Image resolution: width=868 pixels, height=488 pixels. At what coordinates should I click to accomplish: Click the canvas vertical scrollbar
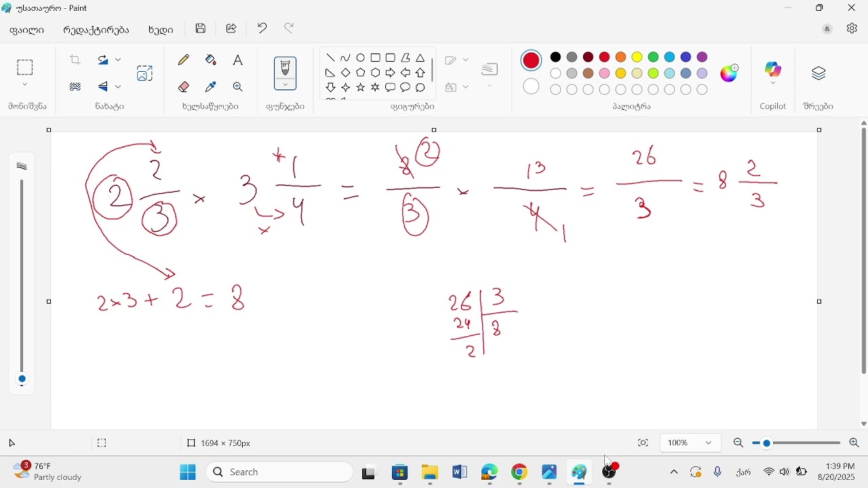(x=864, y=251)
